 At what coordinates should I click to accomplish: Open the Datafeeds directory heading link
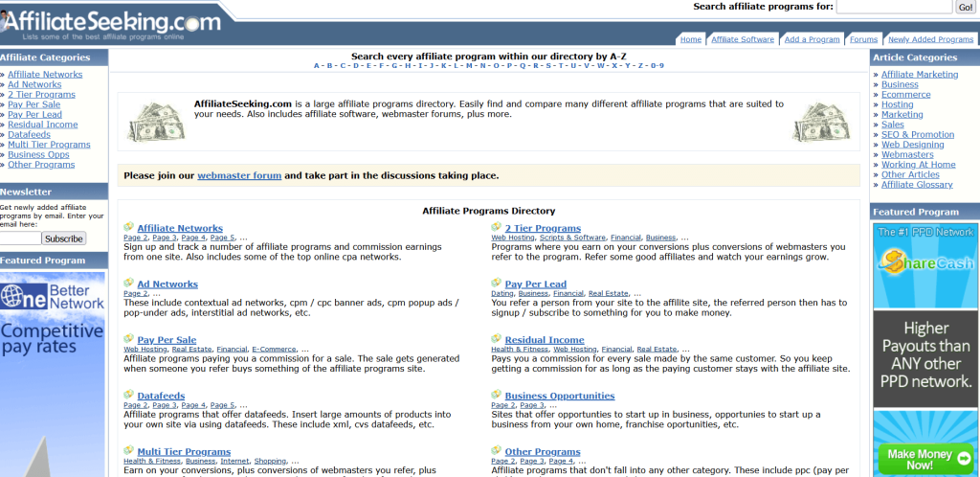tap(161, 396)
